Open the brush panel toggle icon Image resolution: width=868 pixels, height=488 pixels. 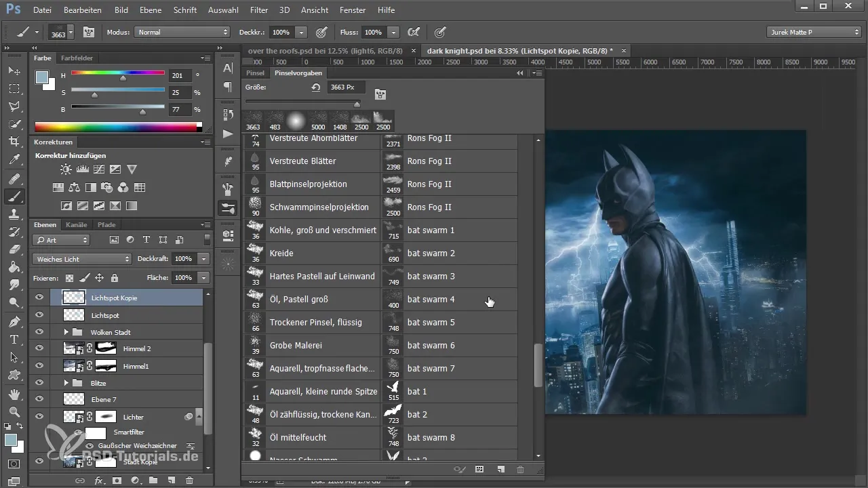click(88, 32)
